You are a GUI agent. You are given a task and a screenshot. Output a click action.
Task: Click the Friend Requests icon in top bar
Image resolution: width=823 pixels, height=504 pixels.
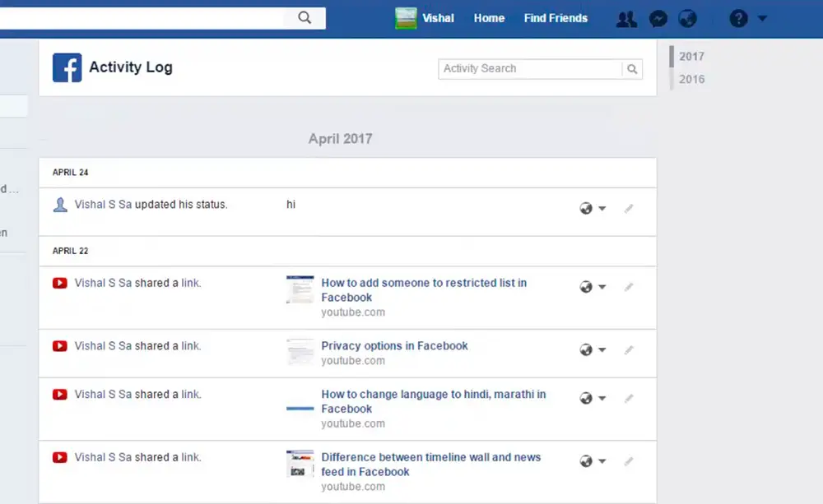click(626, 18)
